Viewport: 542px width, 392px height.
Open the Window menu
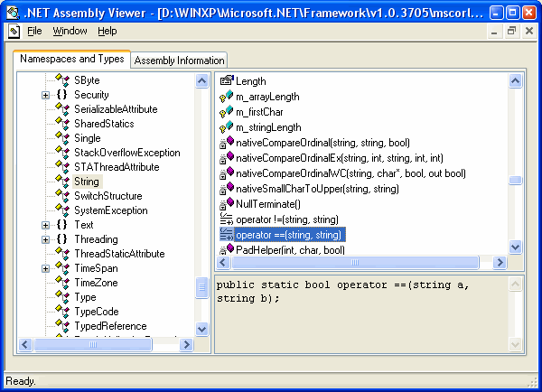(70, 31)
